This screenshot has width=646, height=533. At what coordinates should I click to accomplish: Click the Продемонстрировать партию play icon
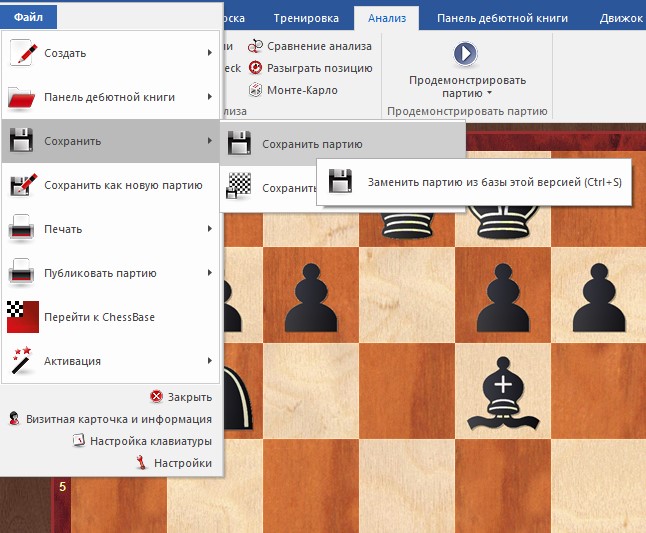tap(466, 54)
